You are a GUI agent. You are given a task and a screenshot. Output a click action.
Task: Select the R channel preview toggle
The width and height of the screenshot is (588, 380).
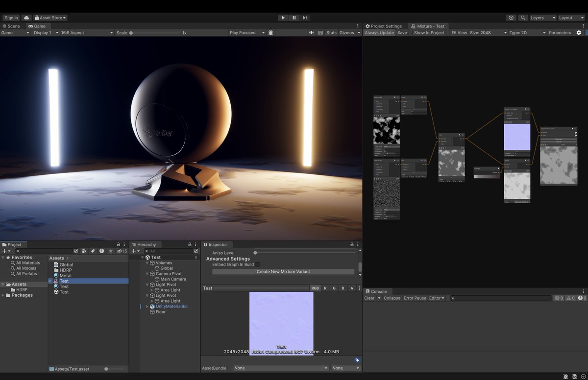click(325, 288)
